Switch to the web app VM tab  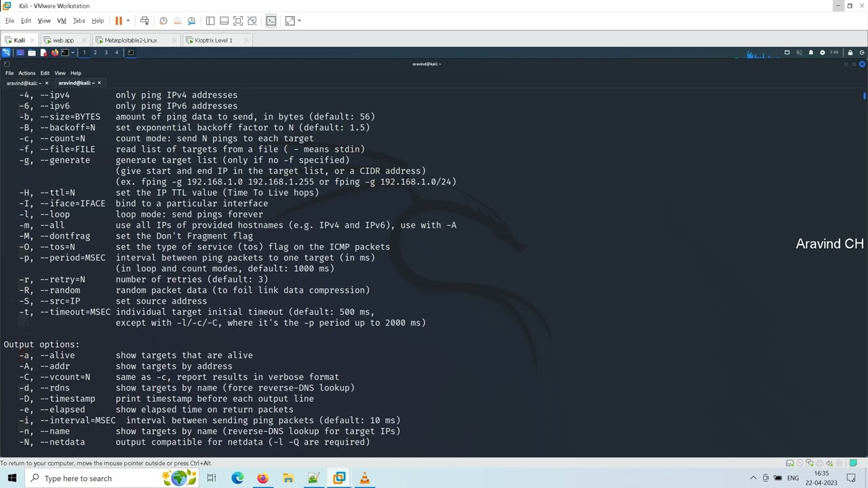63,40
